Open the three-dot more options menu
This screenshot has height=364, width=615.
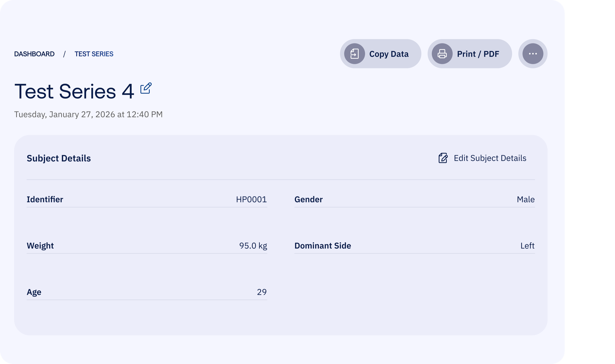[533, 54]
